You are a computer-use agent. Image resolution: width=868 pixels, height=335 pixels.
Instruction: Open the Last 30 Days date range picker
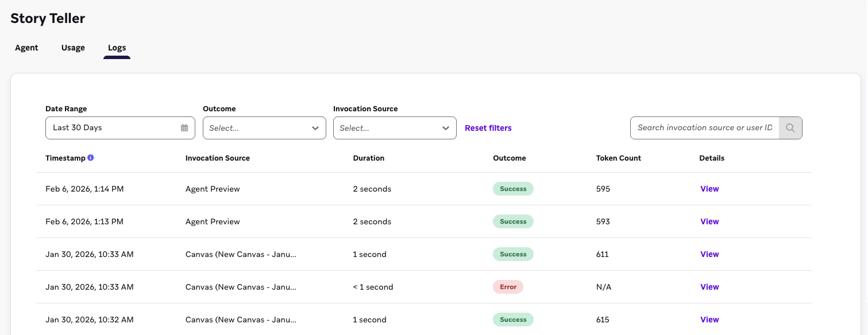(115, 128)
